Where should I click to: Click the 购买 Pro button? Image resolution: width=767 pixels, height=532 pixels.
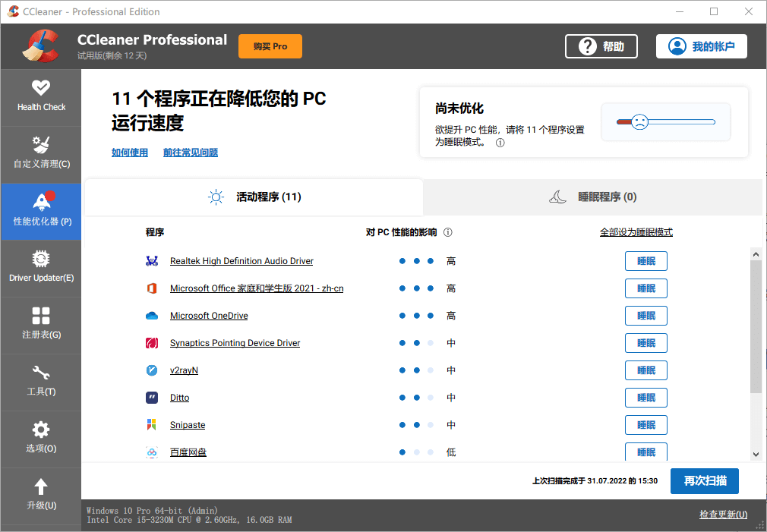click(x=270, y=46)
